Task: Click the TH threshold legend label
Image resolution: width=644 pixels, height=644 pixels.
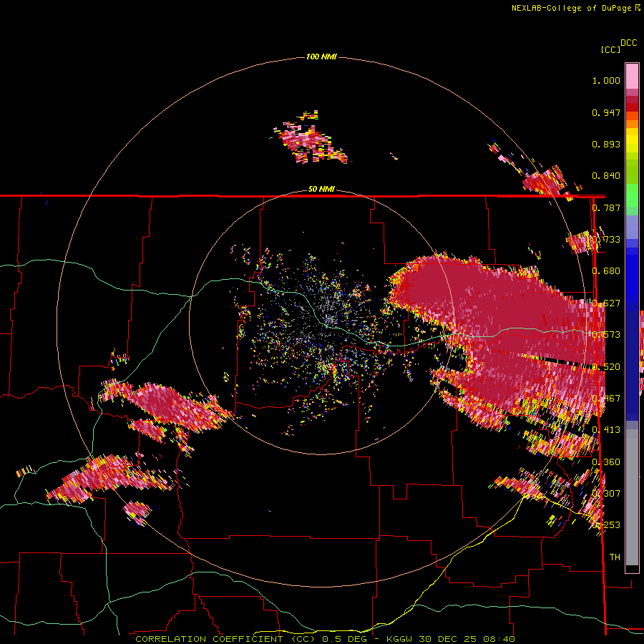Action: pos(615,557)
